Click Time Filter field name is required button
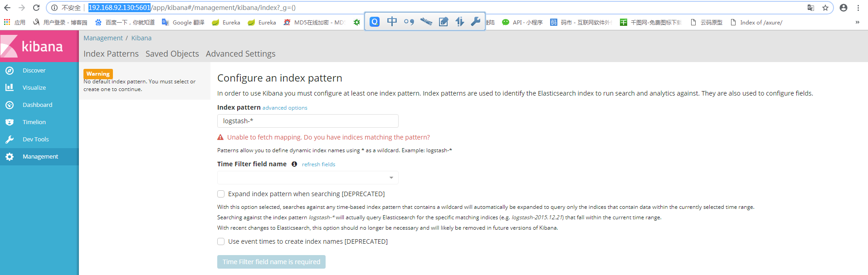This screenshot has height=275, width=868. 271,262
